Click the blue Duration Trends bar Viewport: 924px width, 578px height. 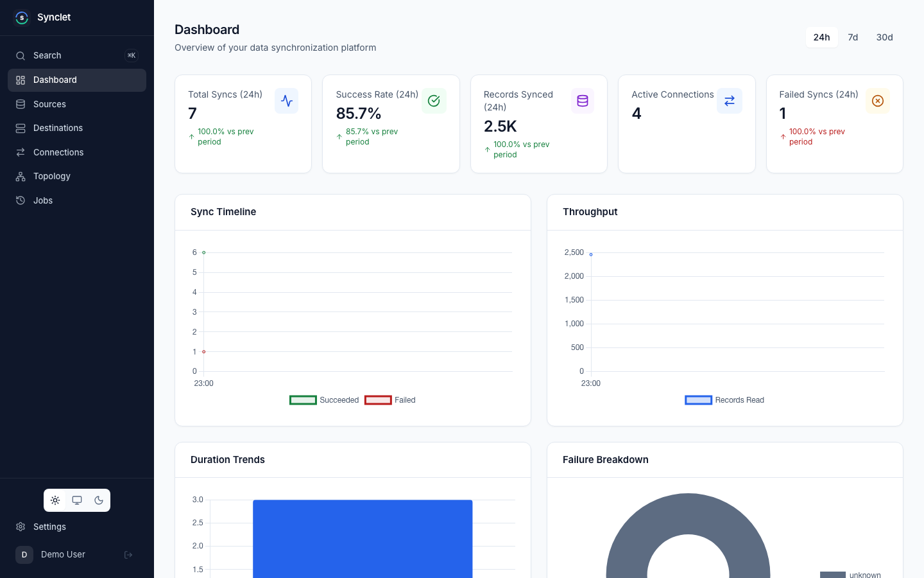tap(363, 539)
